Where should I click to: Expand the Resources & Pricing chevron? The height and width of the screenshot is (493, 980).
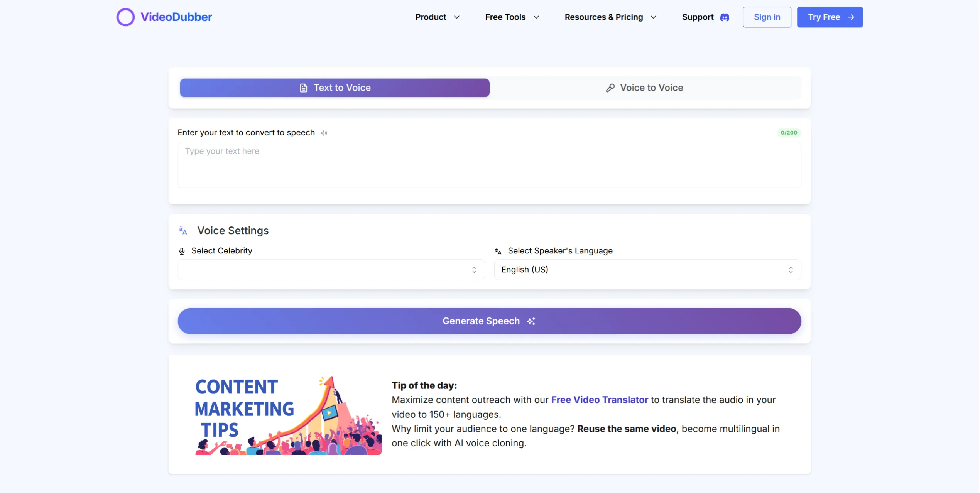point(654,17)
